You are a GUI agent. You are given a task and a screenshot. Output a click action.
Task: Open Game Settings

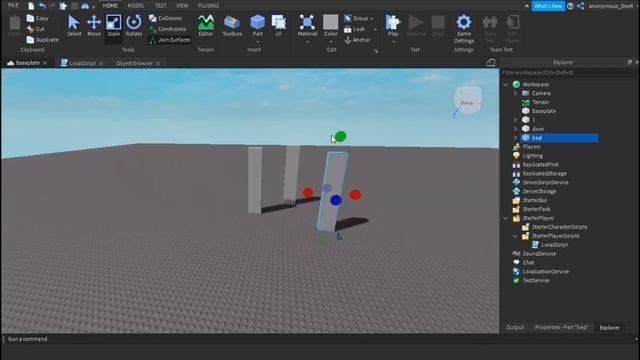point(464,29)
